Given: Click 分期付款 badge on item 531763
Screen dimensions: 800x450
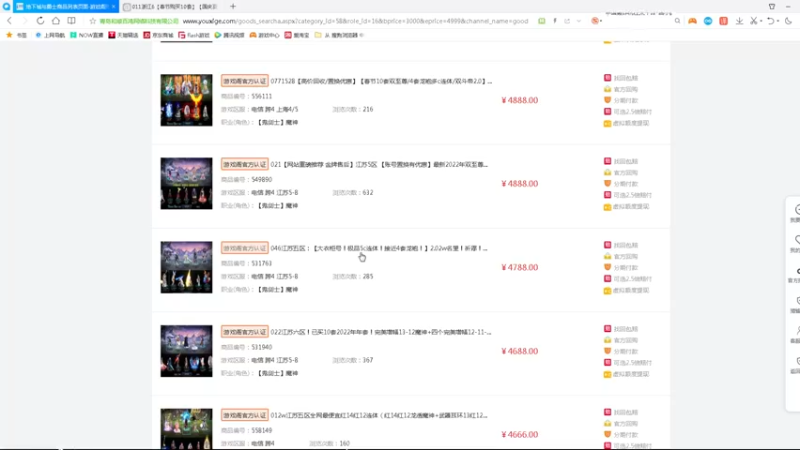Looking at the screenshot, I should [621, 267].
